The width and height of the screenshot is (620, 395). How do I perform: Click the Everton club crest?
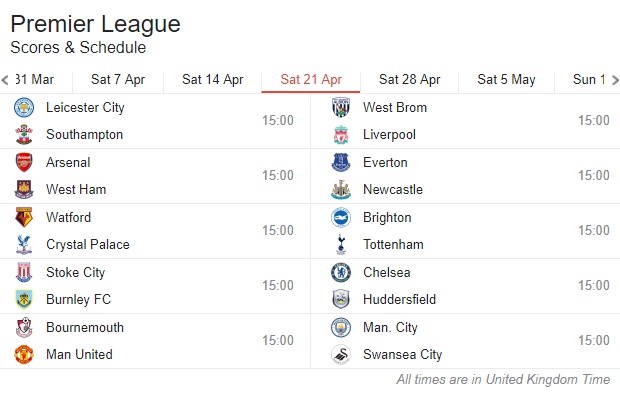click(341, 163)
